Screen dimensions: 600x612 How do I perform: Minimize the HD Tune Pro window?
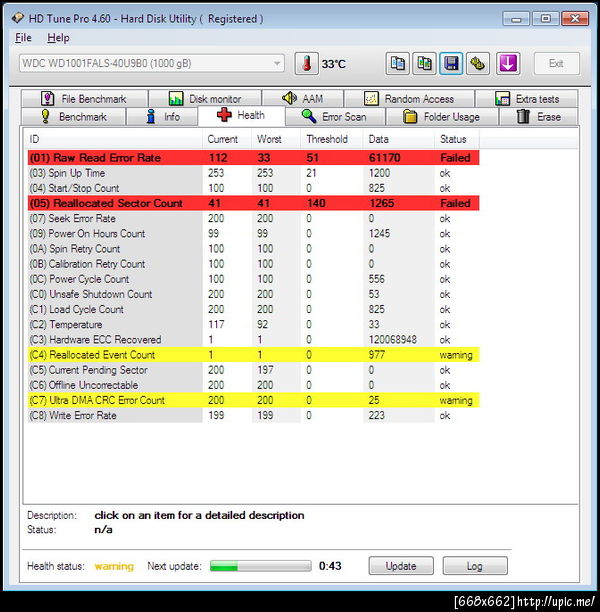[516, 19]
